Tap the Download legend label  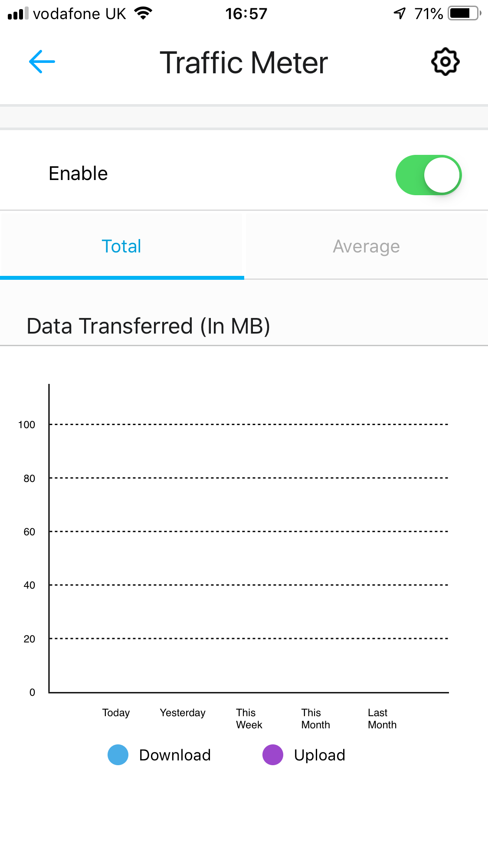click(x=175, y=755)
